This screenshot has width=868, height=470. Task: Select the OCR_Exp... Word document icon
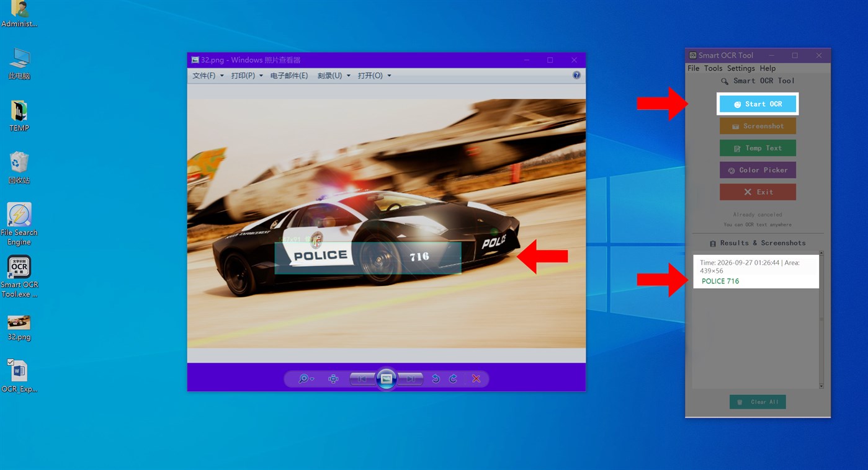click(19, 376)
